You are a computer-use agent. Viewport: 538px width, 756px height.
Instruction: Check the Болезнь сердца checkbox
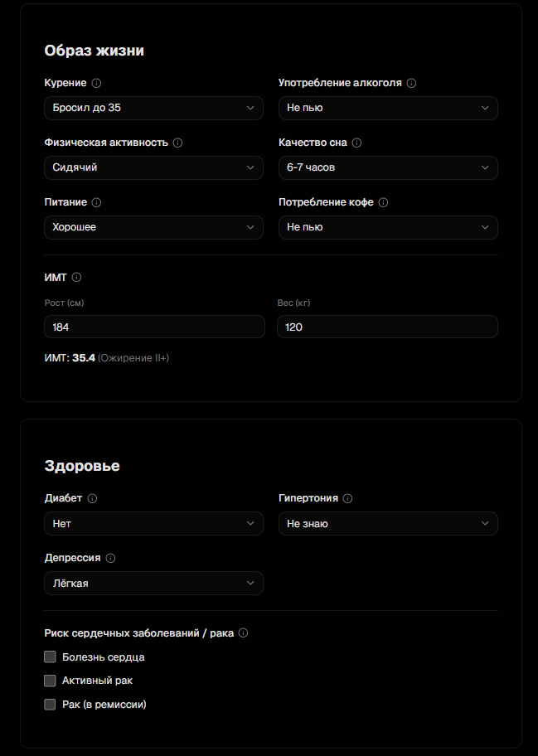50,657
